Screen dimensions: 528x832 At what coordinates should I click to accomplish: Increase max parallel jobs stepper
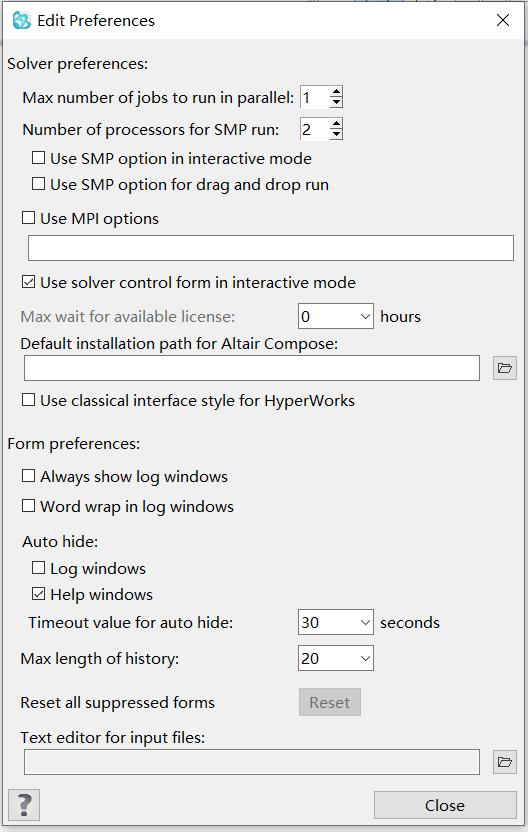(336, 92)
